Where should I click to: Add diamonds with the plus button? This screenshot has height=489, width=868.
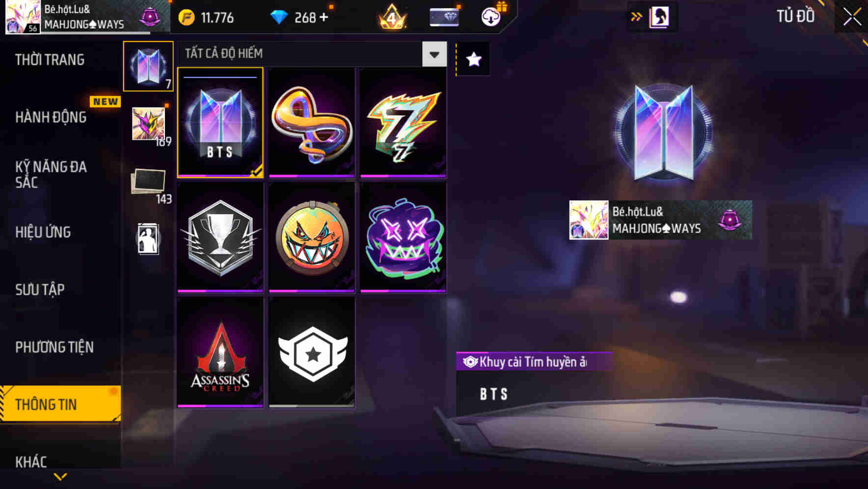(x=324, y=17)
